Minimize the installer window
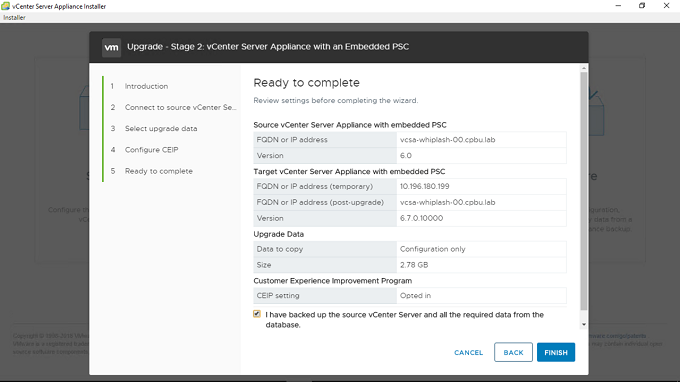The width and height of the screenshot is (680, 382). coord(618,6)
